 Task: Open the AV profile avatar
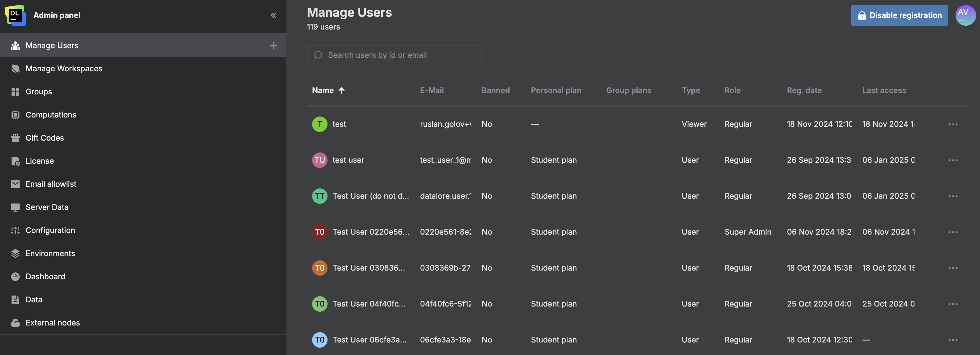coord(966,15)
